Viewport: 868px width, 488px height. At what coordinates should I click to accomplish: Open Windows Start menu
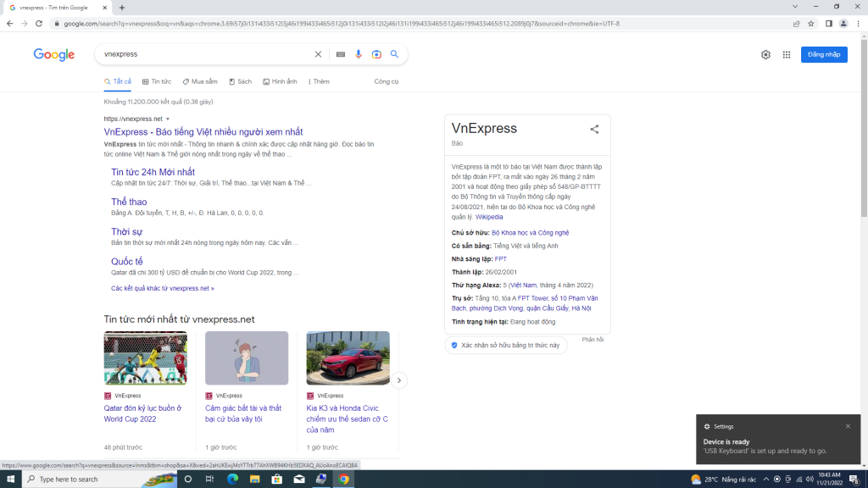pos(10,480)
